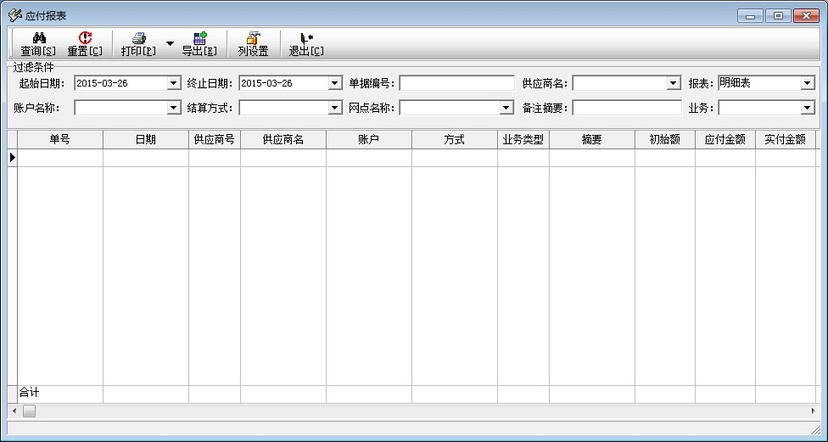Open the 业务 dropdown
The image size is (828, 442).
coord(807,108)
